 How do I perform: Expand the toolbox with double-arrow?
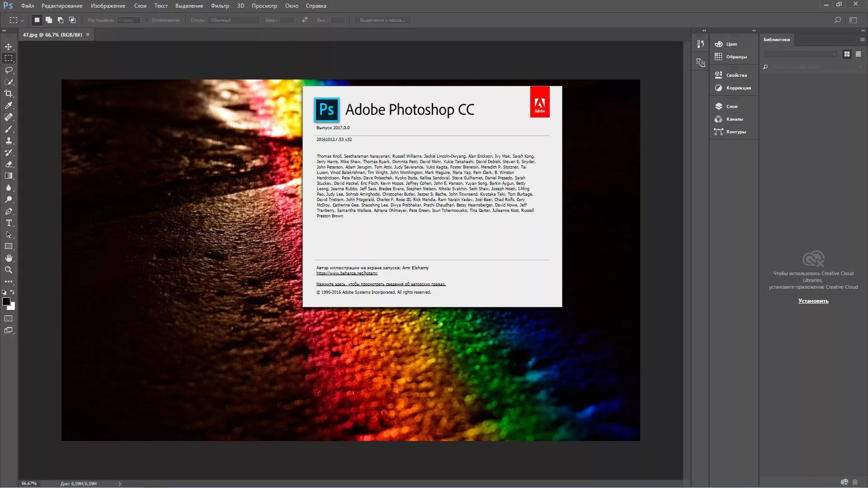(4, 31)
